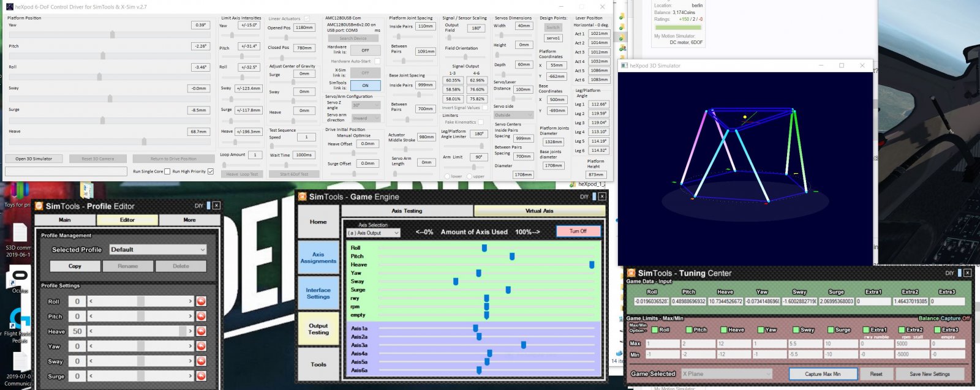Click the Platform Position Yaw slider
Viewport: 980px width, 390px height.
click(112, 35)
